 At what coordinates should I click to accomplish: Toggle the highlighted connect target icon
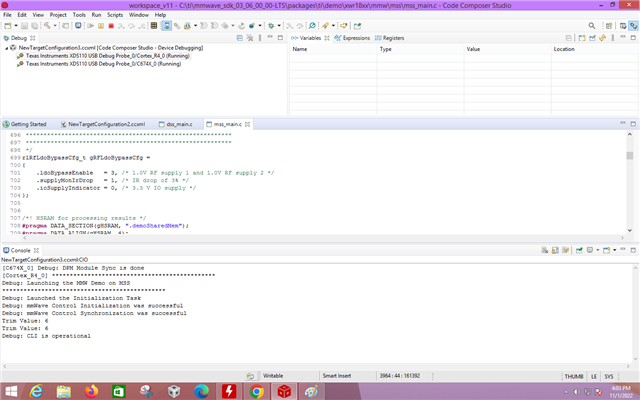(167, 26)
